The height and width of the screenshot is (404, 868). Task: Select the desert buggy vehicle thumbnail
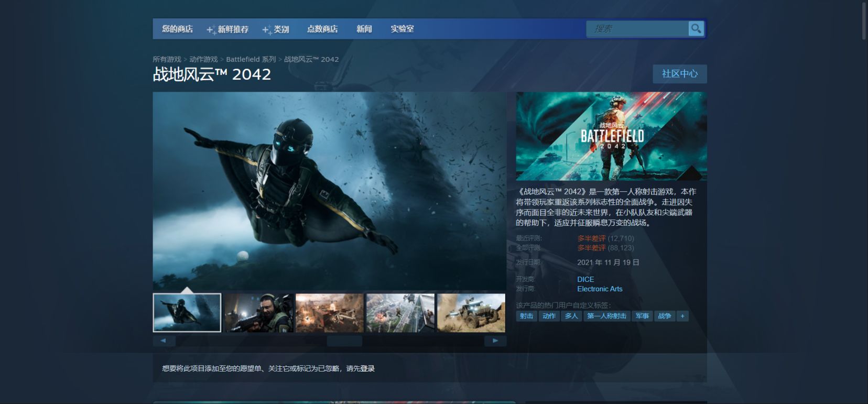point(471,313)
